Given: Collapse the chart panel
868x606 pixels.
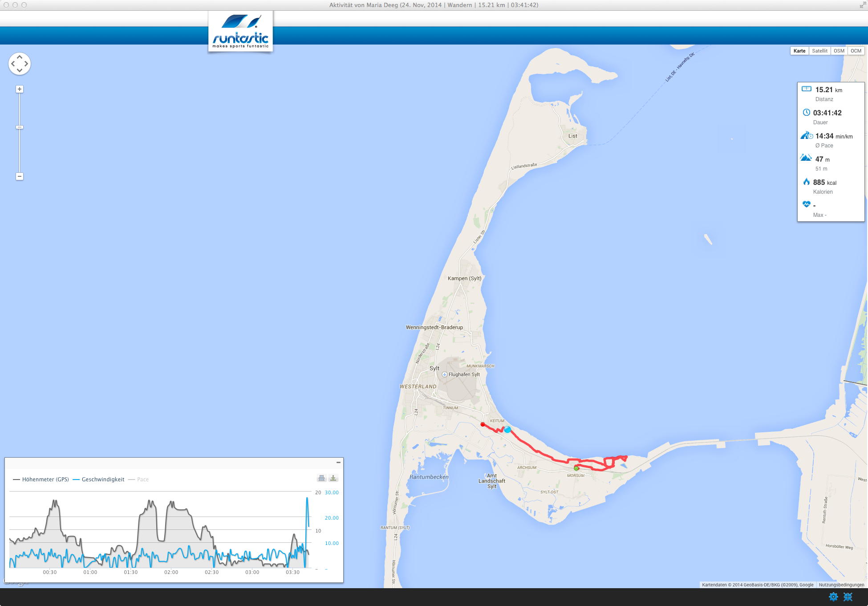Looking at the screenshot, I should click(x=338, y=463).
